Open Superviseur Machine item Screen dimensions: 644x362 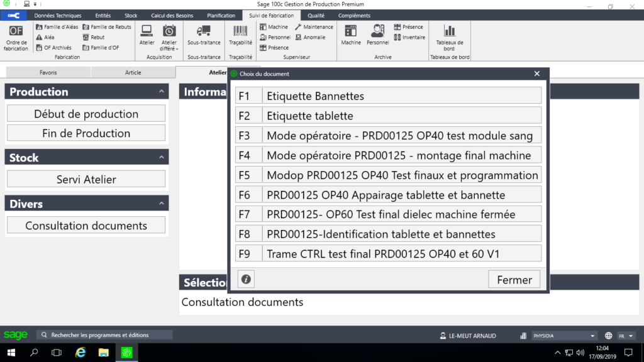(x=274, y=26)
